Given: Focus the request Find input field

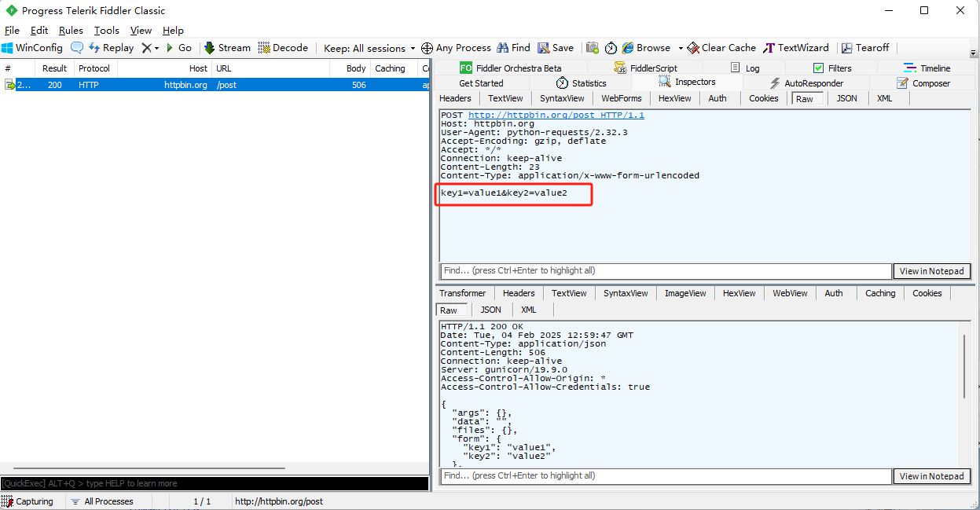Looking at the screenshot, I should pyautogui.click(x=666, y=270).
